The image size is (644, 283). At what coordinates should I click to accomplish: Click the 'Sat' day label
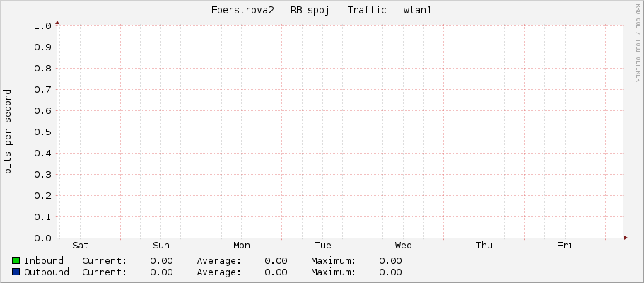[81, 246]
